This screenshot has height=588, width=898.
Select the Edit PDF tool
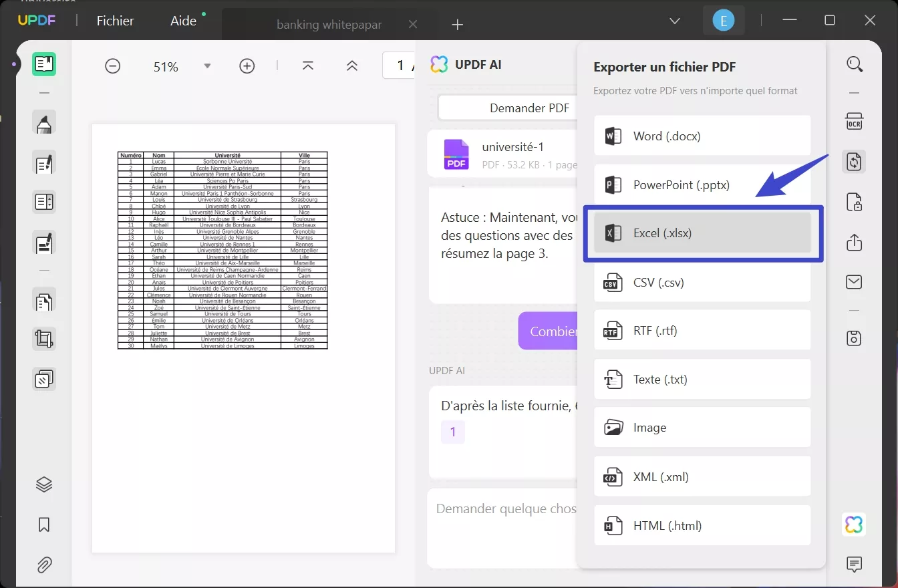[43, 163]
